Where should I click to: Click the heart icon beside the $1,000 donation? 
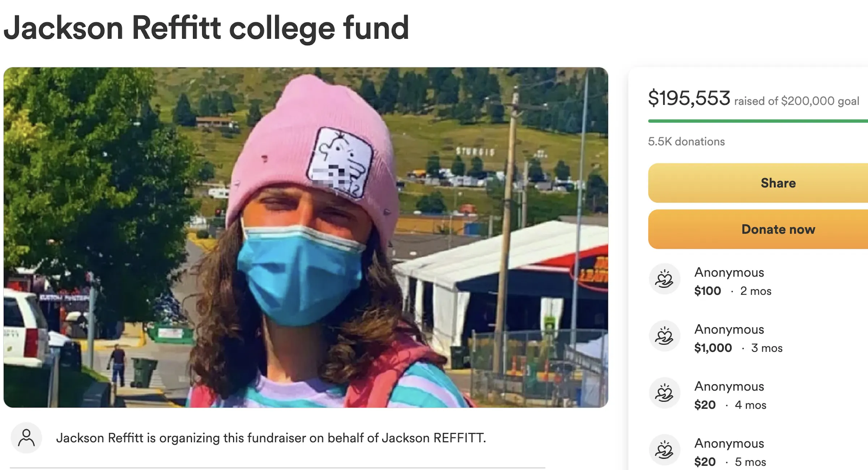tap(664, 336)
